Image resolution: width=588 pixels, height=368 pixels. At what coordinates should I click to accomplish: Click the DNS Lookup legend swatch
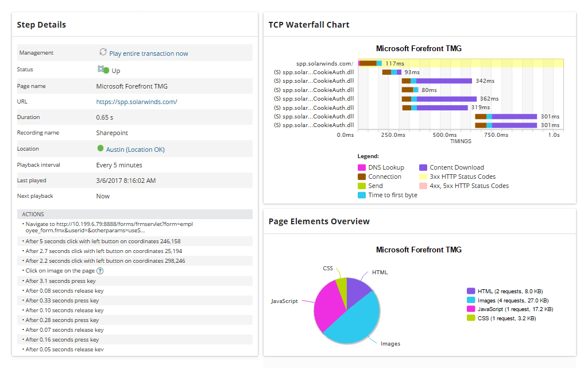click(x=362, y=167)
